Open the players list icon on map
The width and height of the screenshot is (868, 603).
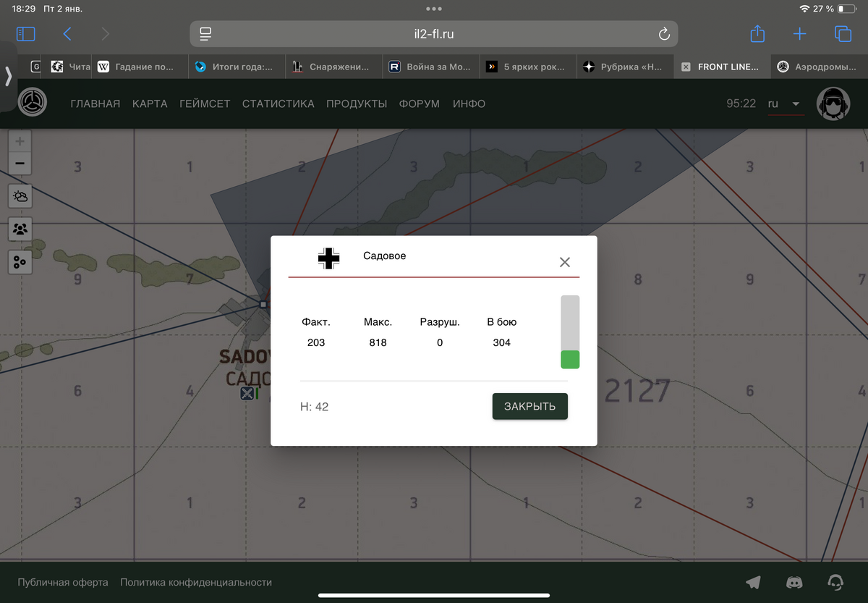pyautogui.click(x=20, y=229)
